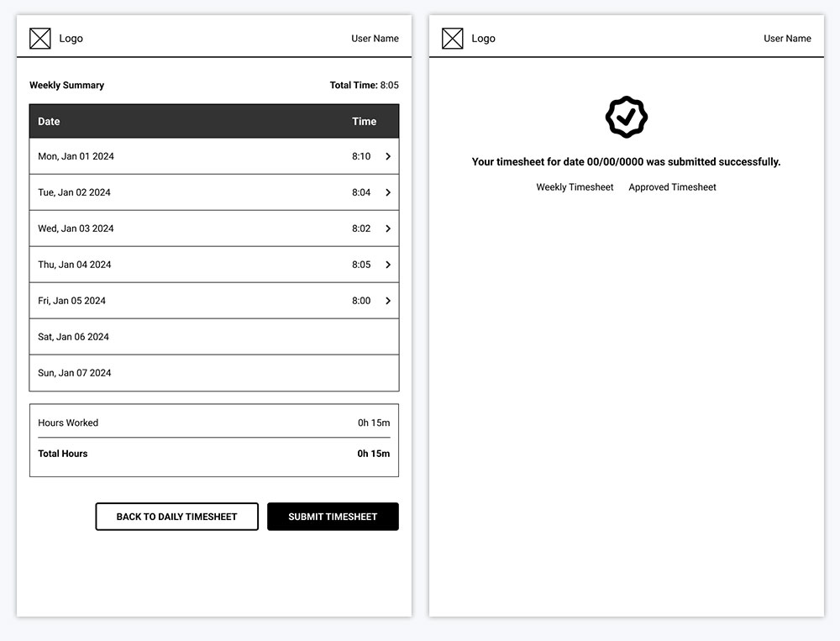Viewport: 840px width, 641px height.
Task: Click the Logo icon on the weekly summary page
Action: point(39,38)
